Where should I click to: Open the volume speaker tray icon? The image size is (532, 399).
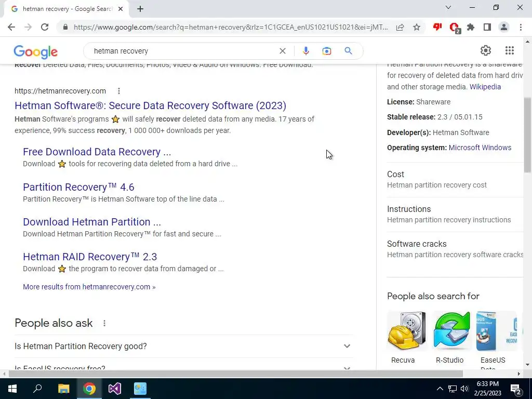click(464, 389)
